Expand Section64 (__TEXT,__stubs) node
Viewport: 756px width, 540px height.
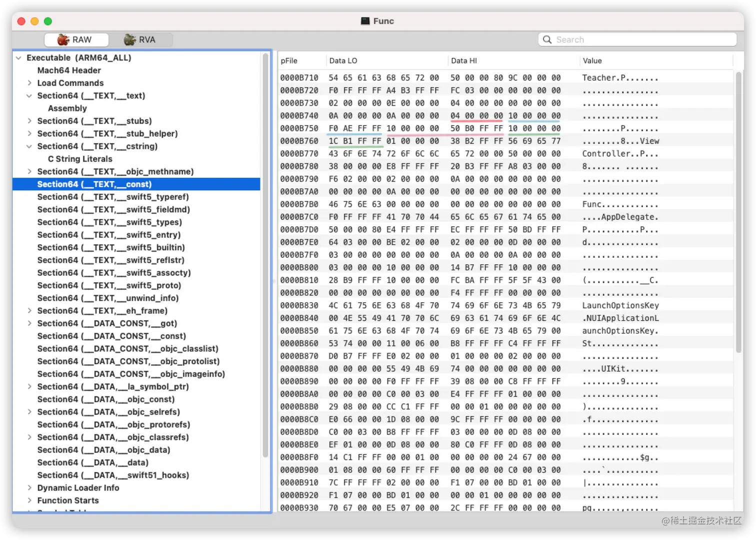click(29, 121)
